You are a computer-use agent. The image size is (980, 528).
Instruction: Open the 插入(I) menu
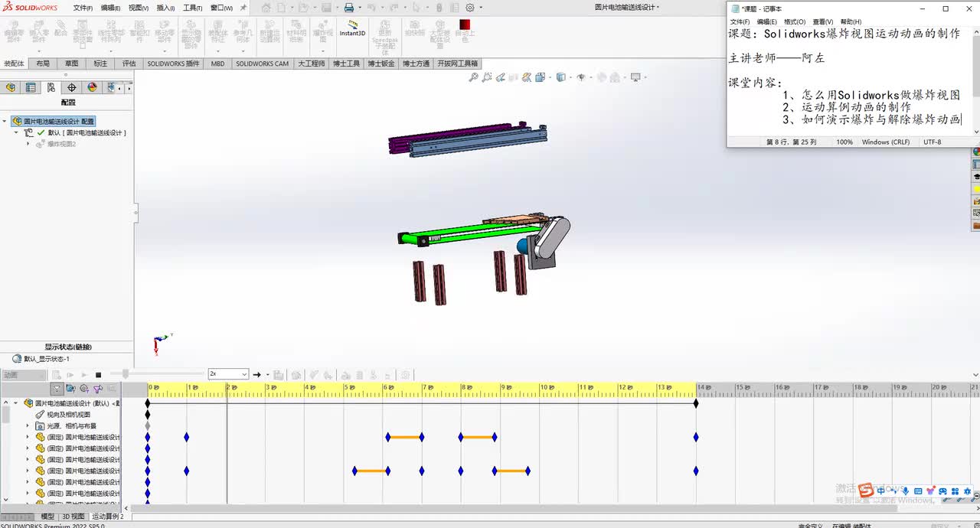[x=165, y=8]
